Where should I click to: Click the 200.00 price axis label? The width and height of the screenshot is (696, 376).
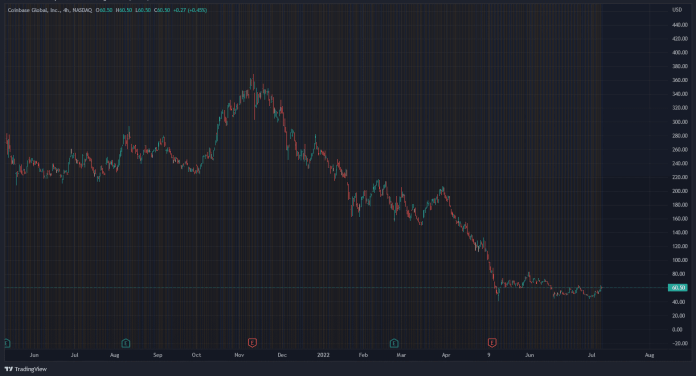pyautogui.click(x=680, y=191)
